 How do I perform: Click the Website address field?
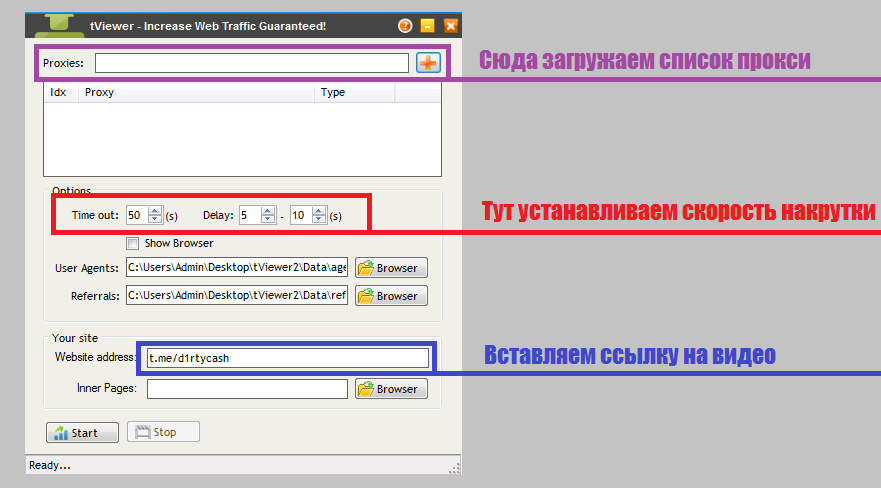(x=287, y=357)
